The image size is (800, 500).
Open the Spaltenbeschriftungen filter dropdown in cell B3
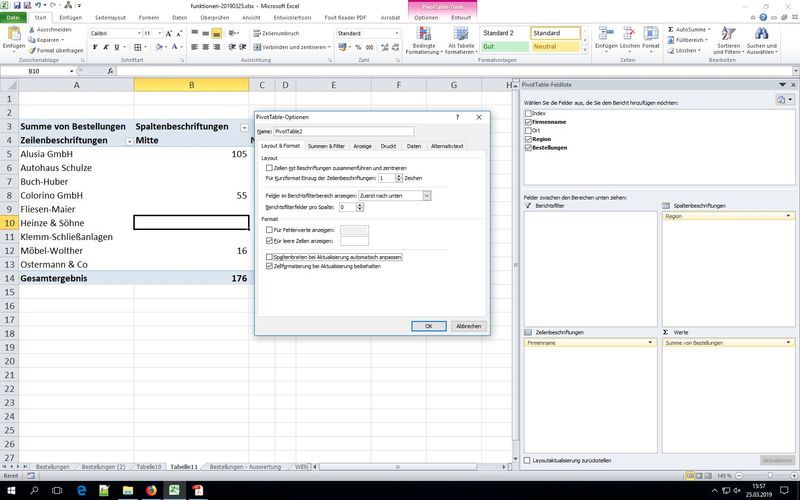[244, 127]
